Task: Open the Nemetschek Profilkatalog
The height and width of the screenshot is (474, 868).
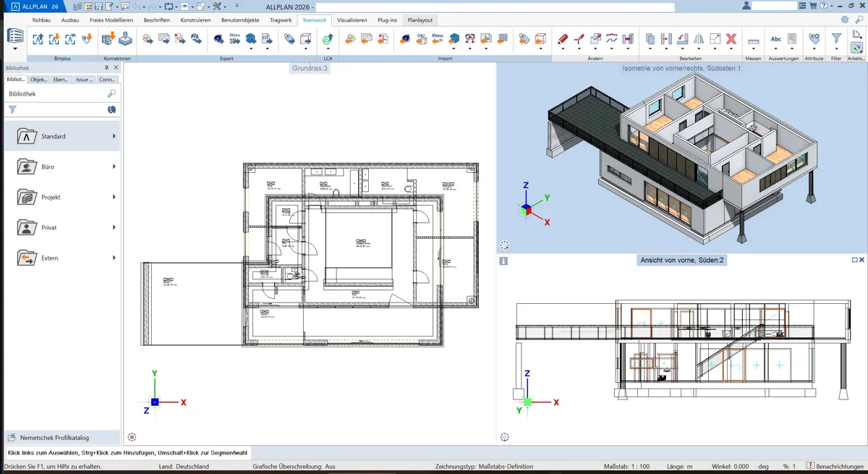Action: pos(61,438)
